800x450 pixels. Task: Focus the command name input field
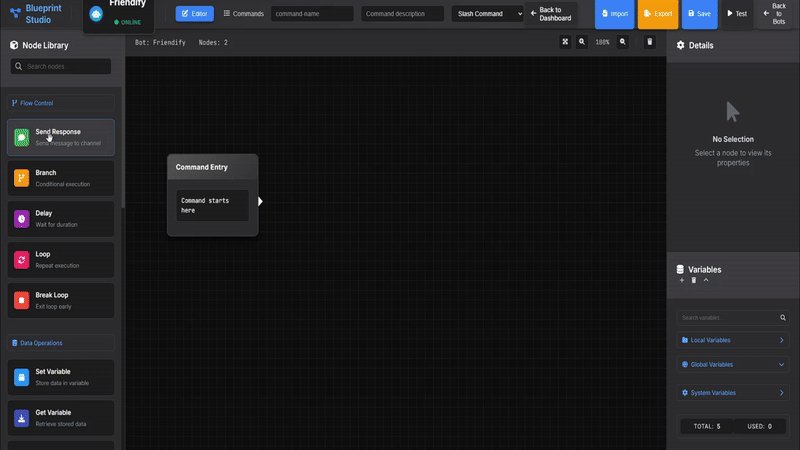coord(312,14)
